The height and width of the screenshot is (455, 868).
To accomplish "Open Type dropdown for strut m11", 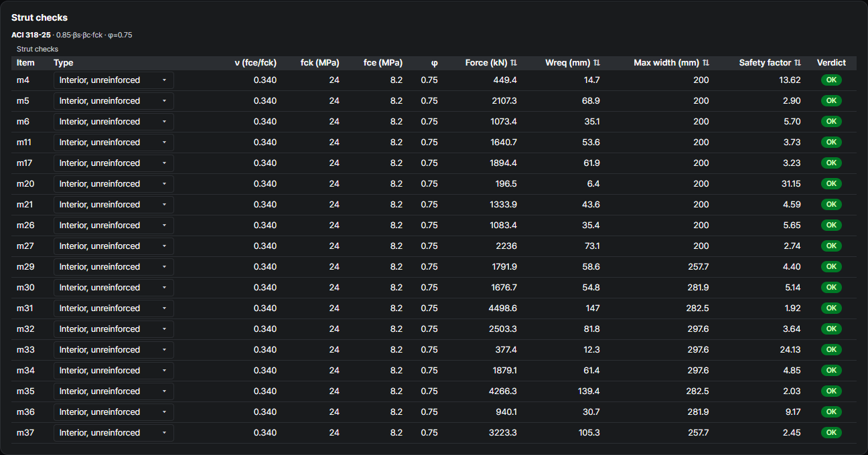I will click(x=114, y=143).
